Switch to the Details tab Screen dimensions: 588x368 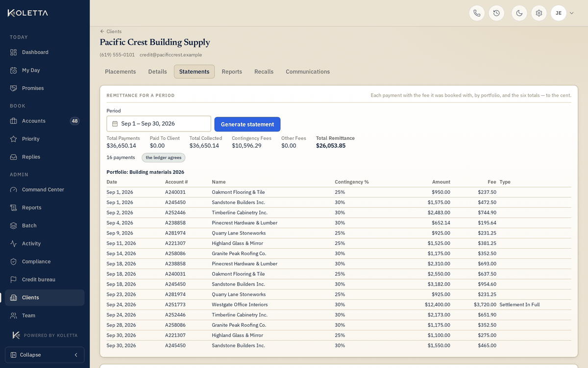(158, 72)
